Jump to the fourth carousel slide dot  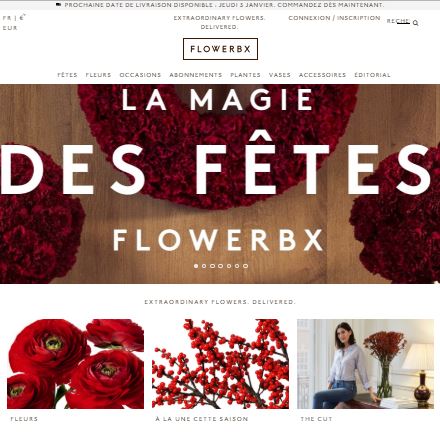coord(221,266)
